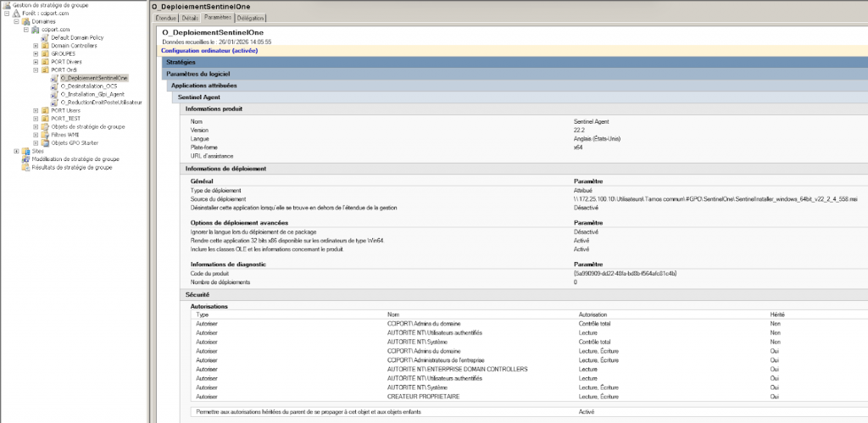Switch to the Étendue tab

pos(165,19)
